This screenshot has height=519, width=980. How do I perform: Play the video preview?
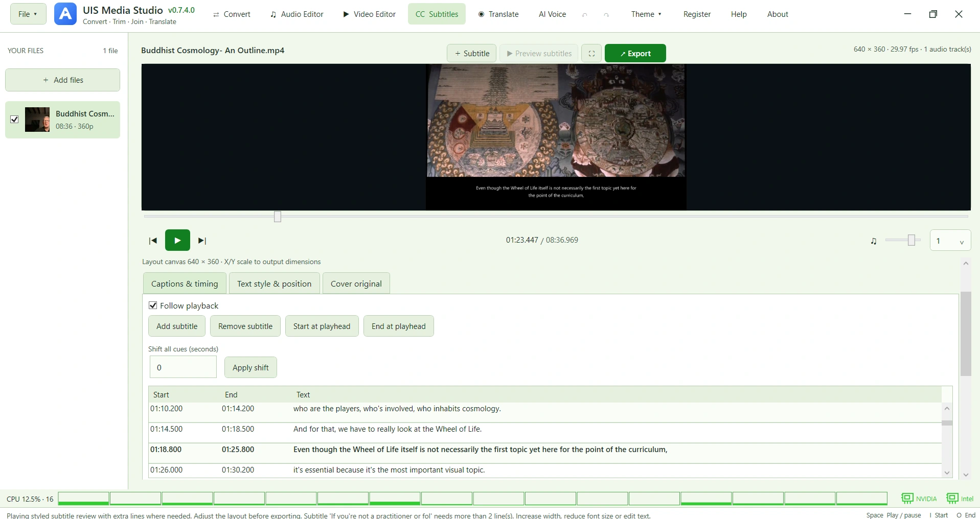(177, 240)
